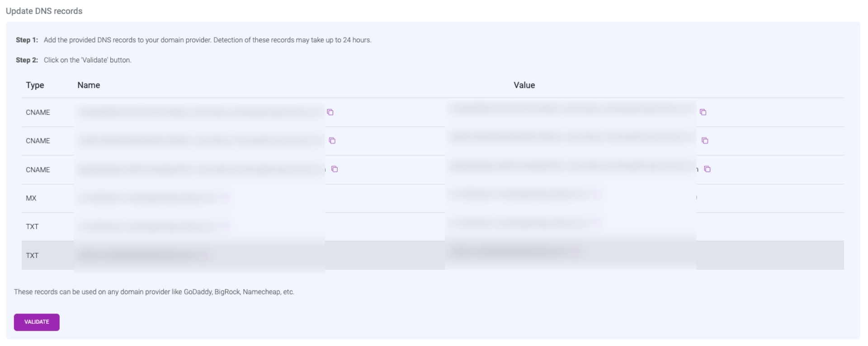Click the highlighted last TXT row
Viewport: 868px width, 346px height.
point(384,255)
